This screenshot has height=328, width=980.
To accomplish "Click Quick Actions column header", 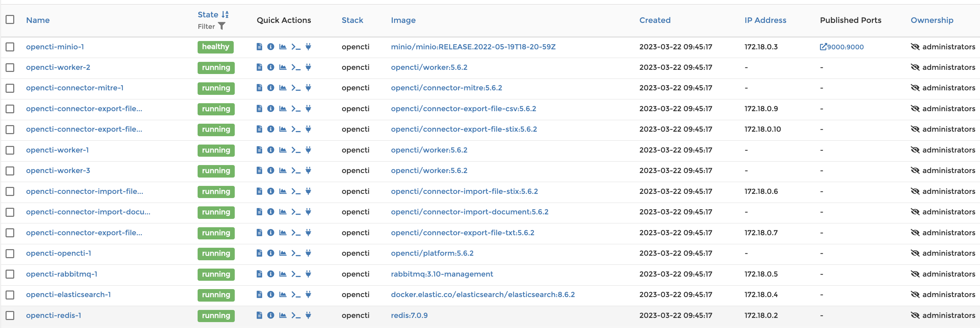I will [284, 20].
